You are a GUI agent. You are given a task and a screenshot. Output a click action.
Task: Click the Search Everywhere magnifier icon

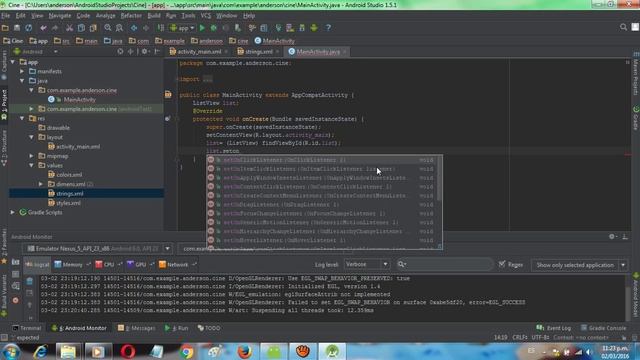623,27
